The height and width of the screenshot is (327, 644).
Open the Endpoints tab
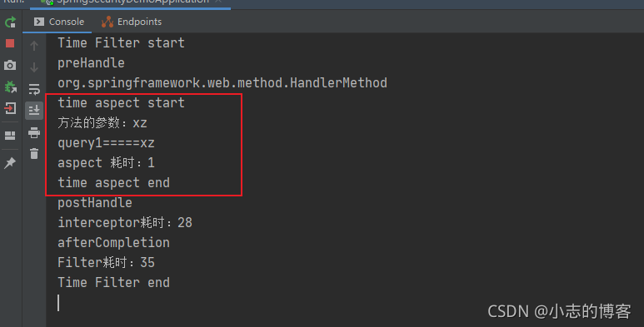coord(132,22)
